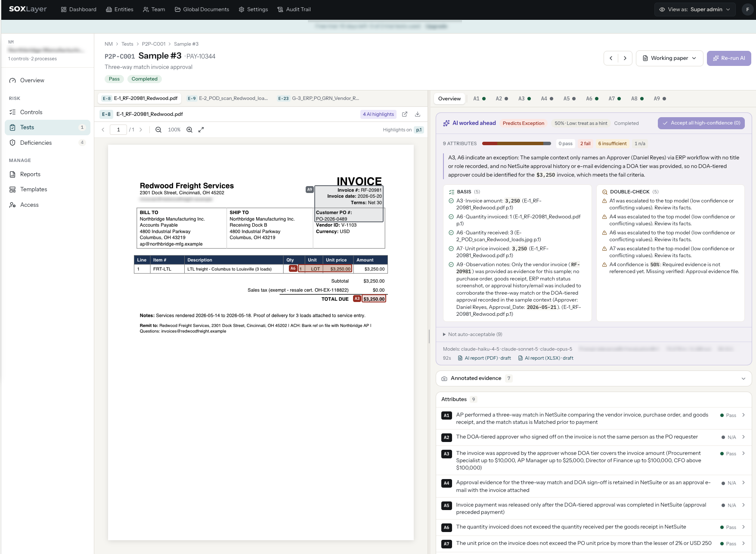
Task: Go to next PDF page arrow
Action: pyautogui.click(x=141, y=130)
